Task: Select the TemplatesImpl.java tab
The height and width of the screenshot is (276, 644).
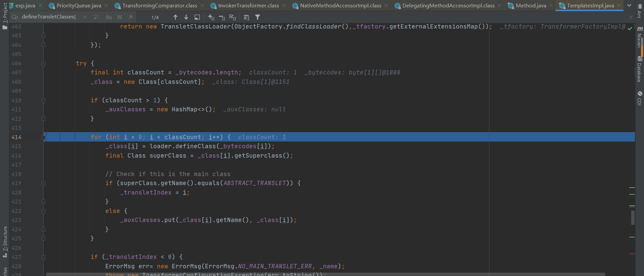Action: coord(590,5)
